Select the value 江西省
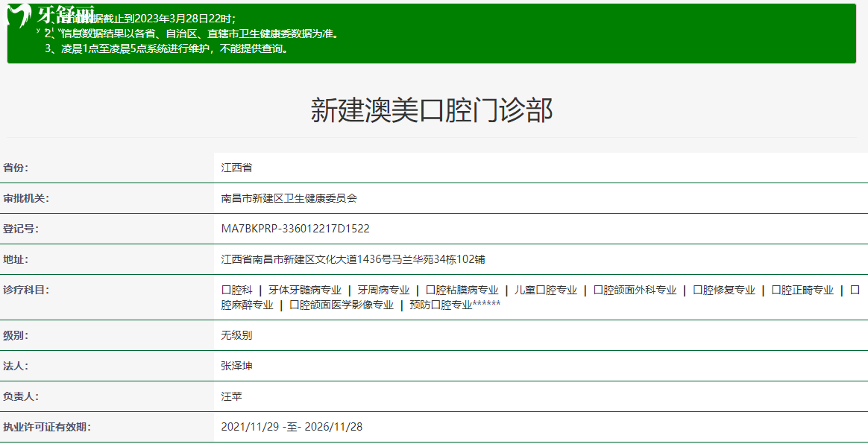 [x=237, y=168]
